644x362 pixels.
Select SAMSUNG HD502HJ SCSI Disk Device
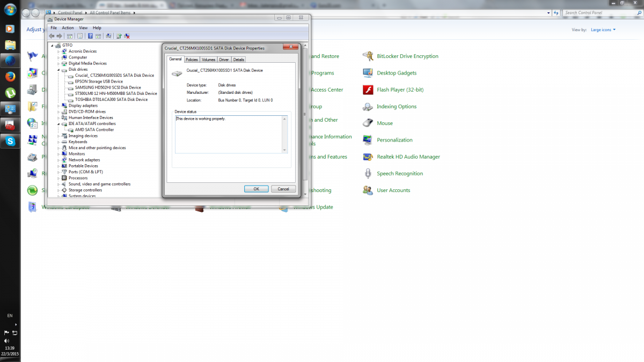click(x=108, y=87)
